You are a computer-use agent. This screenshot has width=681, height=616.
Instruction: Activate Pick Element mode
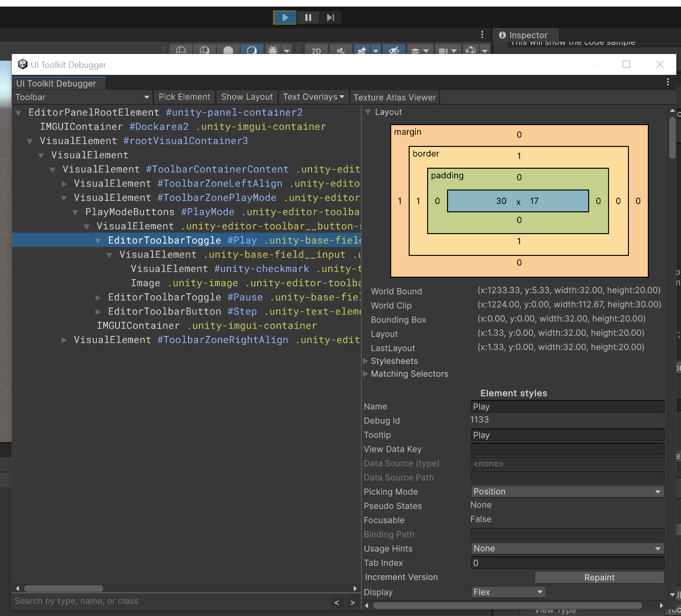pos(184,97)
